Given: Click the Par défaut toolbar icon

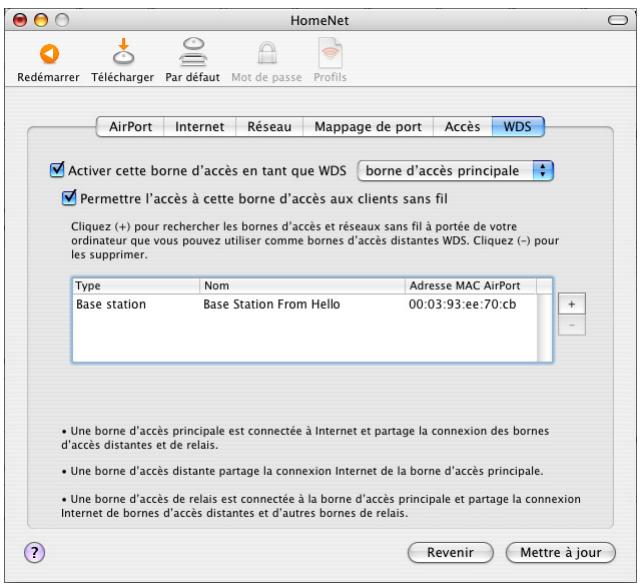Looking at the screenshot, I should point(193,52).
